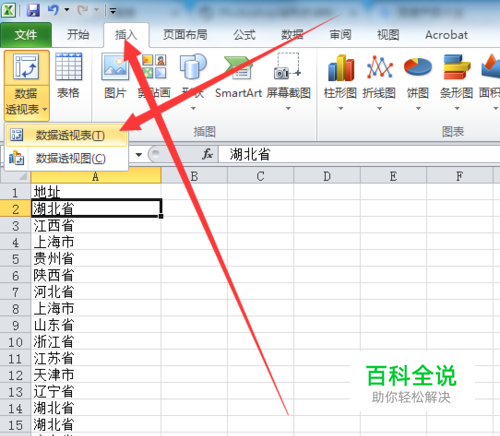
Task: Switch to the 审阅 tab
Action: point(340,35)
